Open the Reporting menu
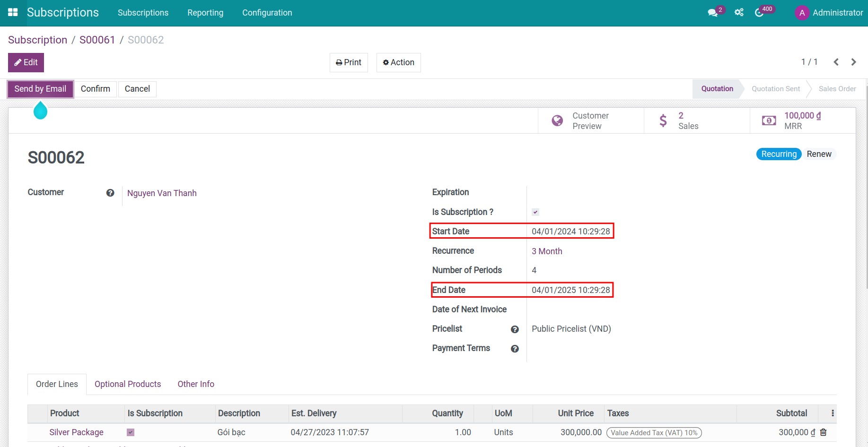This screenshot has width=868, height=447. click(205, 13)
